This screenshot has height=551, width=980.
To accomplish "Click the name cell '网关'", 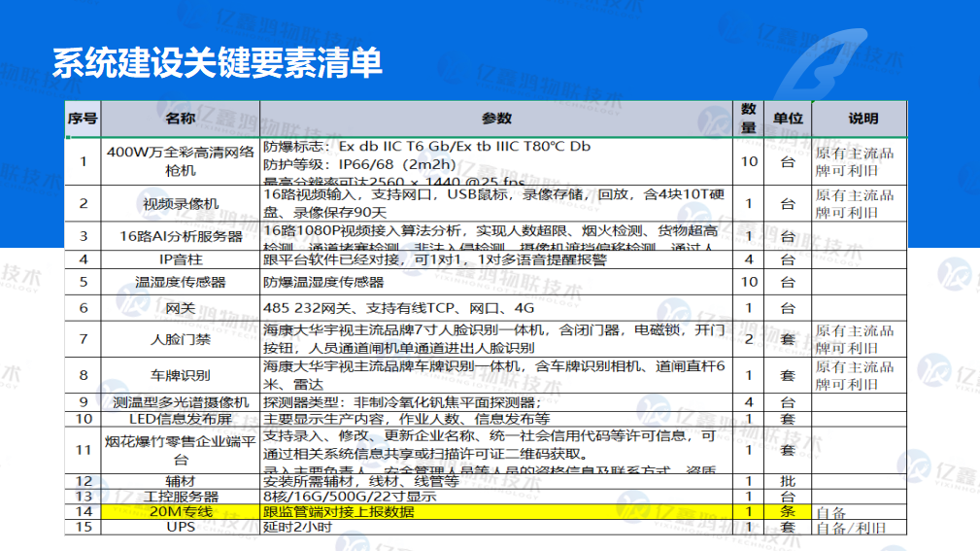I will (x=180, y=308).
